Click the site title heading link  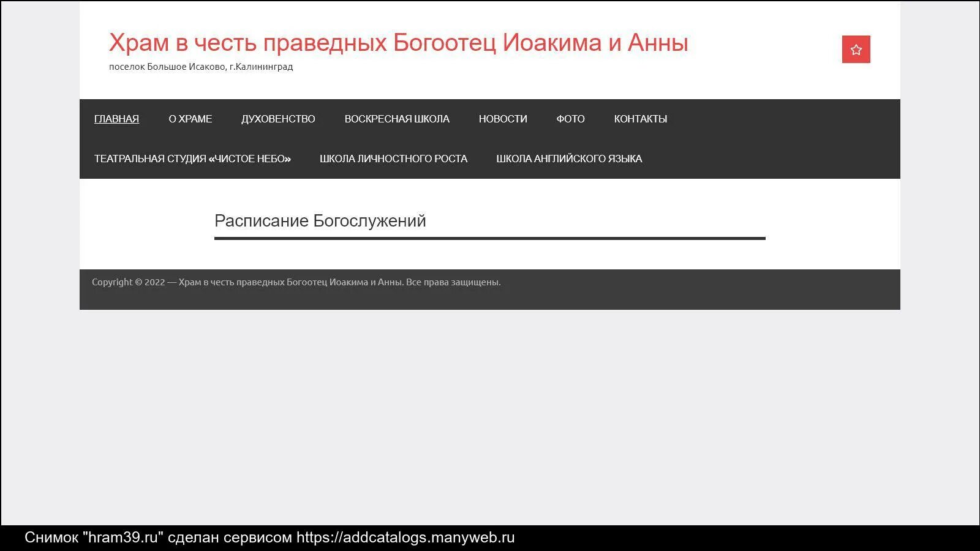pos(399,42)
